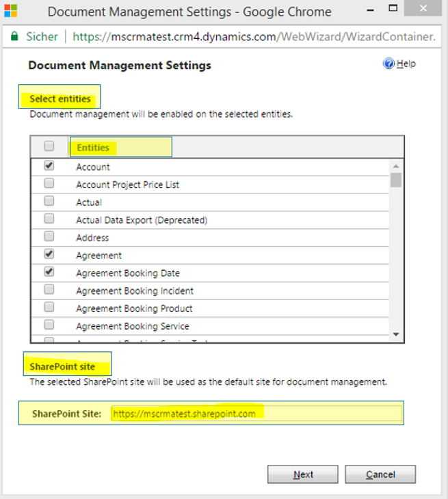Click the entity list scroll up arrow
The height and width of the screenshot is (499, 448).
[x=396, y=166]
